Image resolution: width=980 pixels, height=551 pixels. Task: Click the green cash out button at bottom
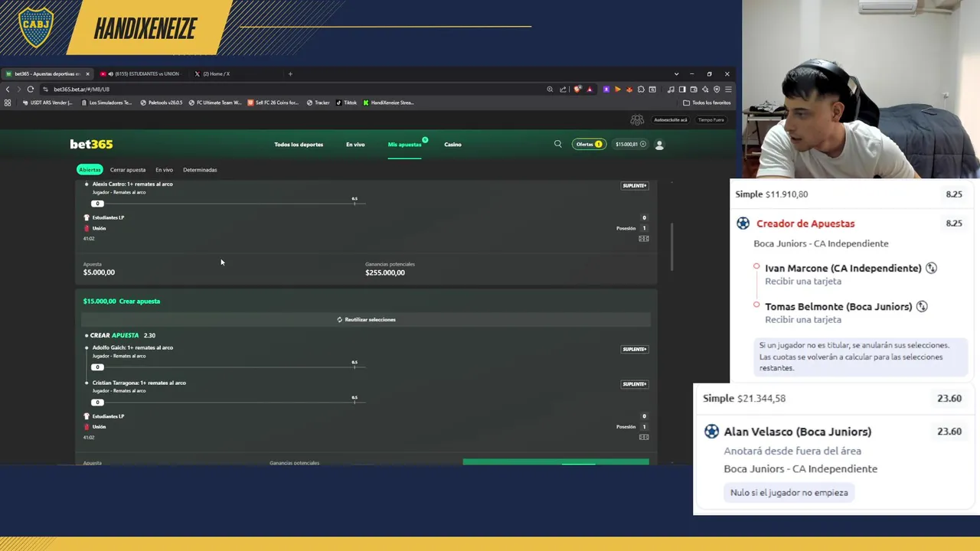click(x=556, y=461)
